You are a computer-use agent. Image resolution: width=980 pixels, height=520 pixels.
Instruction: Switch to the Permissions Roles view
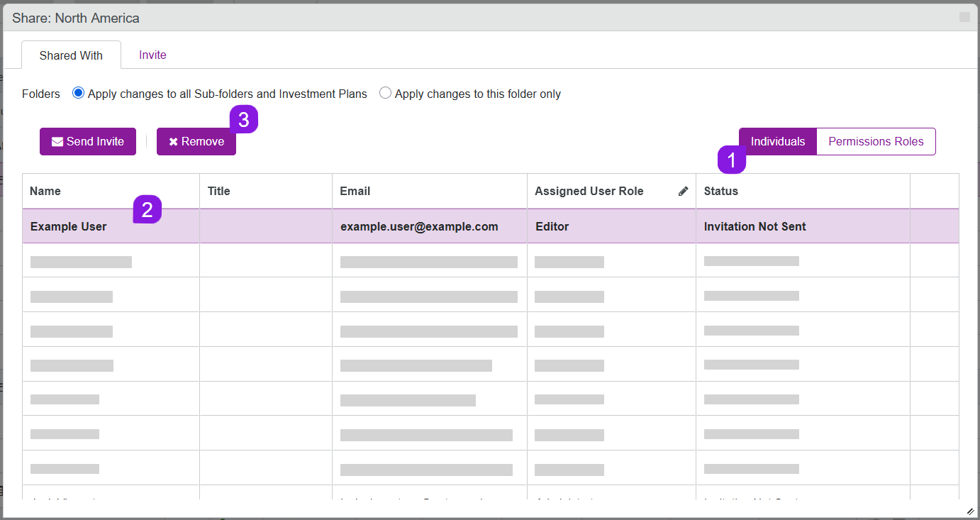click(x=876, y=141)
